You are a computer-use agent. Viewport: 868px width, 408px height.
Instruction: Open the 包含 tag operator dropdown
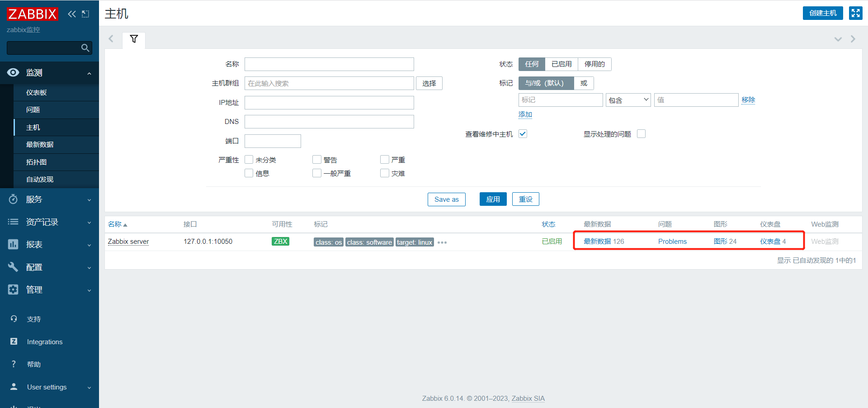[628, 100]
